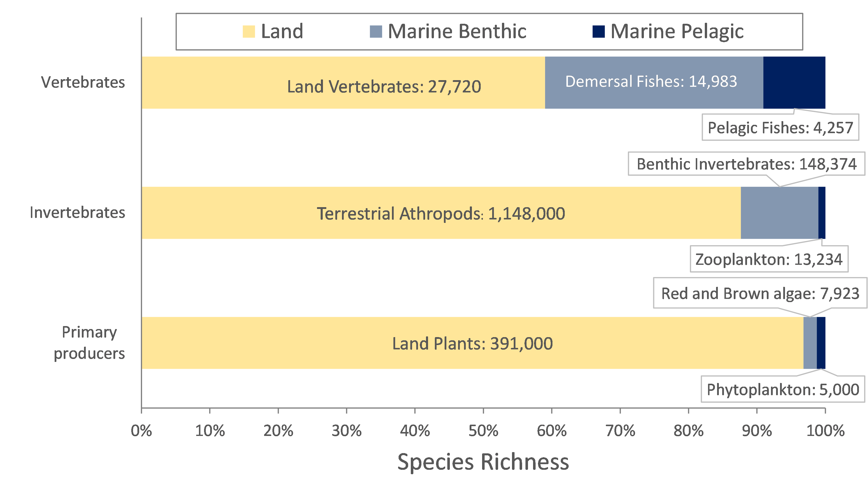868x497 pixels.
Task: Click the dark Pelagic Fishes bar segment
Action: [x=794, y=83]
